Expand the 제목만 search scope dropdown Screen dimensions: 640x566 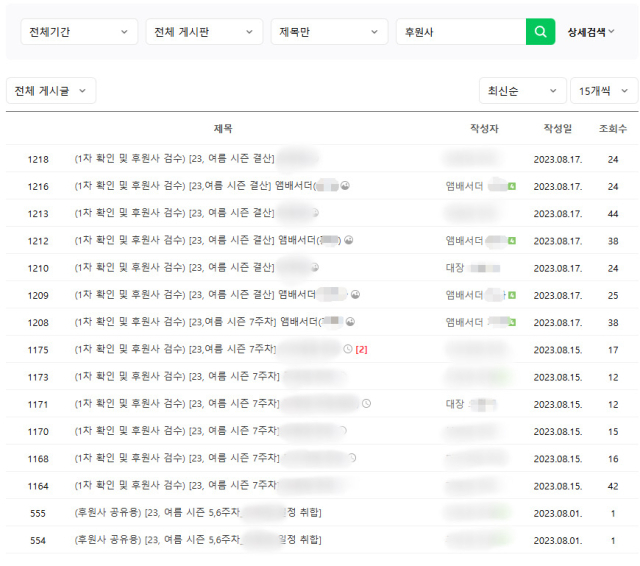[329, 32]
